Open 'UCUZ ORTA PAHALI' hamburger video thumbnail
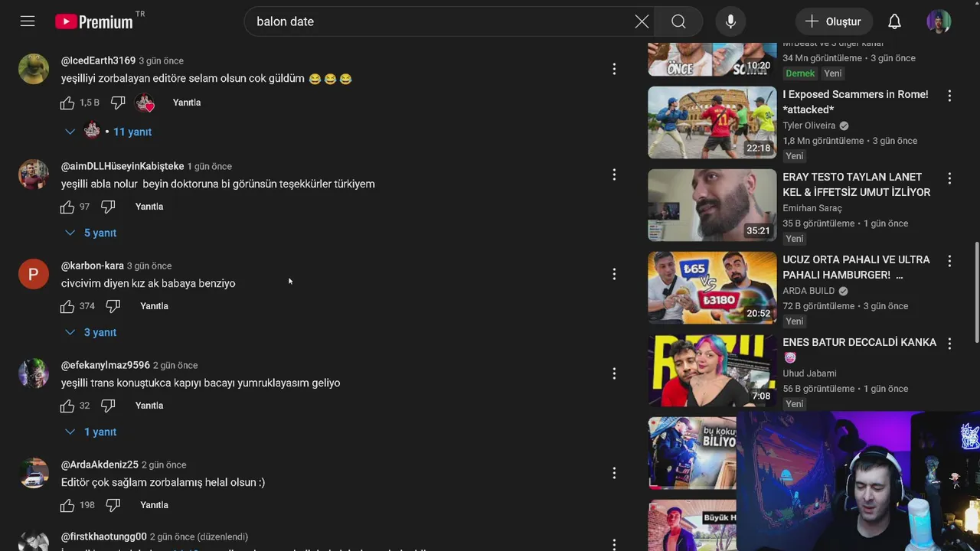Viewport: 980px width, 551px height. [x=712, y=288]
